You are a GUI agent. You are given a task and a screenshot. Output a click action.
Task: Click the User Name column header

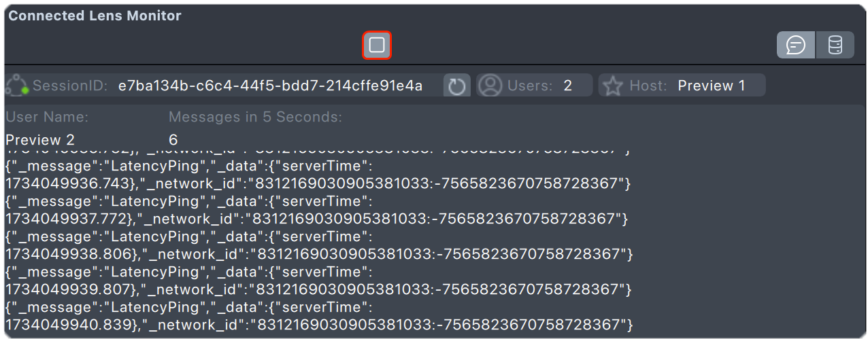(47, 117)
